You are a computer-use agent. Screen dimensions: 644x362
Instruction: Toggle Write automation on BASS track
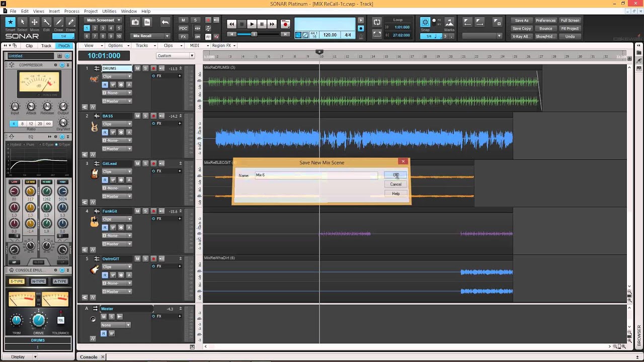pos(113,132)
